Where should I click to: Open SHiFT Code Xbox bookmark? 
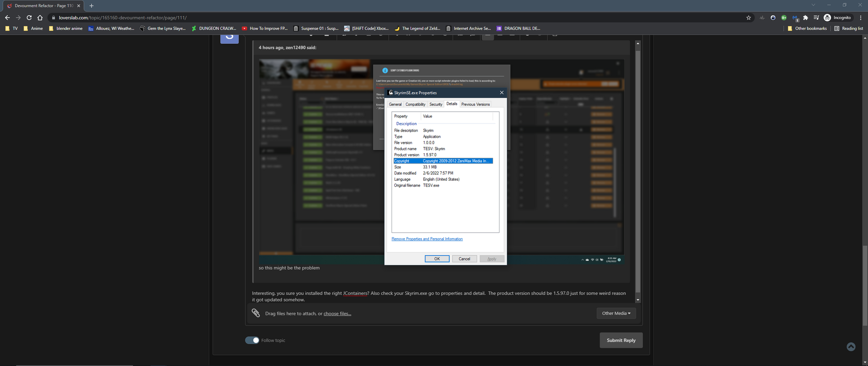tap(367, 28)
